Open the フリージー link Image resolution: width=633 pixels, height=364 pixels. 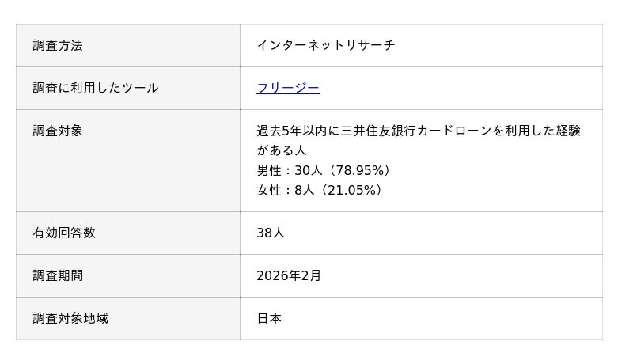click(x=288, y=88)
